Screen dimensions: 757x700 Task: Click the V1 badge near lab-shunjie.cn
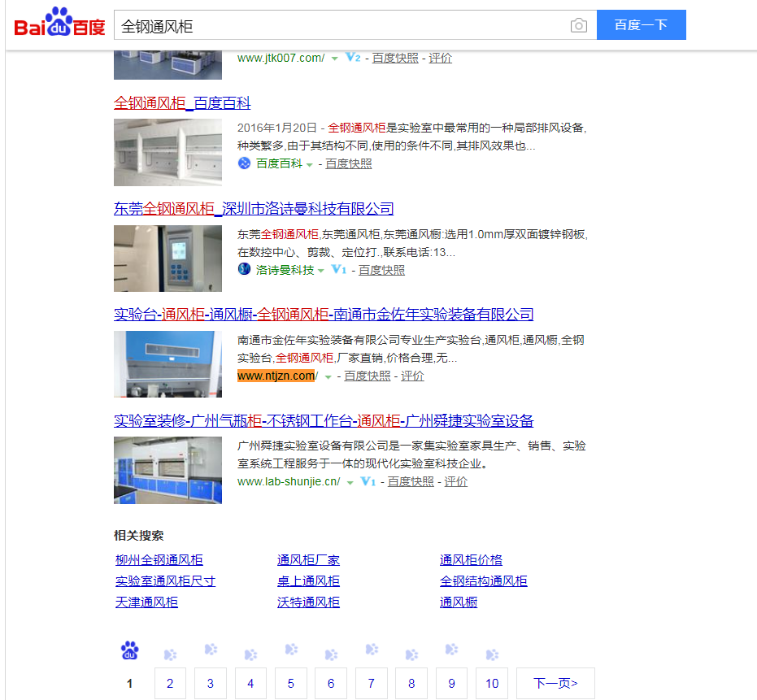tap(368, 481)
